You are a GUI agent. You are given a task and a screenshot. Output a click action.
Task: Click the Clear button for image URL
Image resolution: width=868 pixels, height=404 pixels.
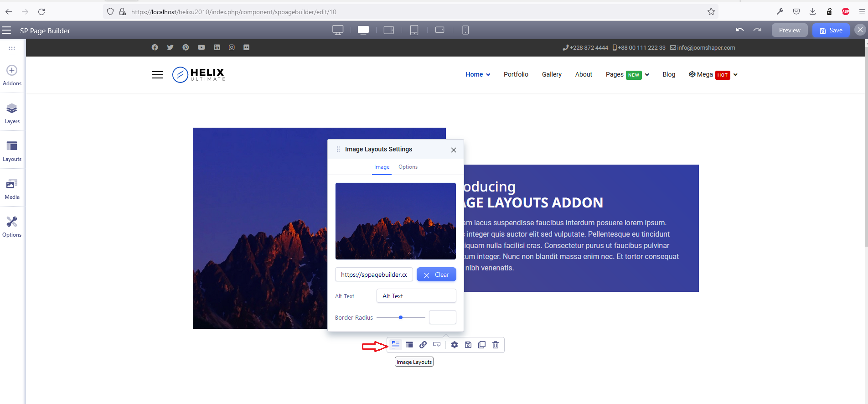point(436,275)
